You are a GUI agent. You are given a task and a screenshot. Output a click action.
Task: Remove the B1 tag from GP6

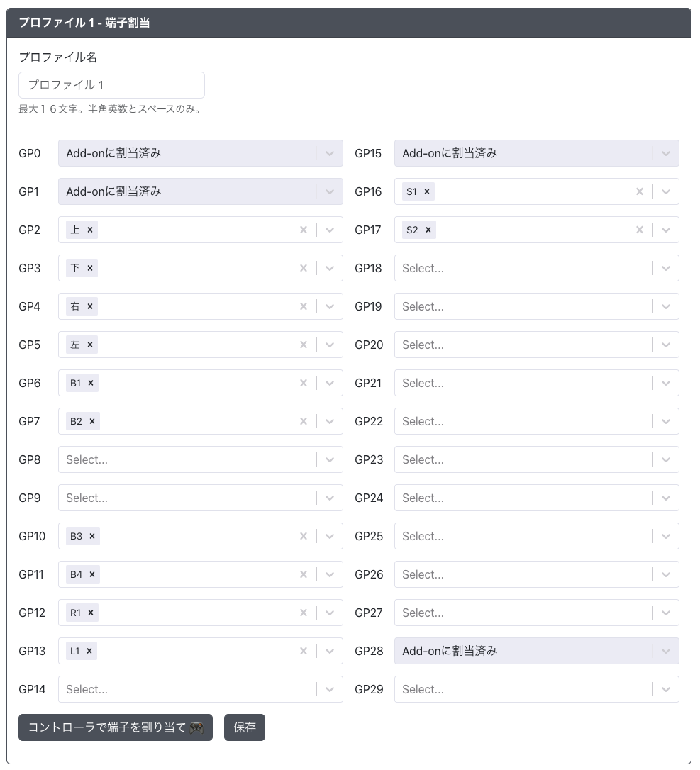tap(91, 383)
